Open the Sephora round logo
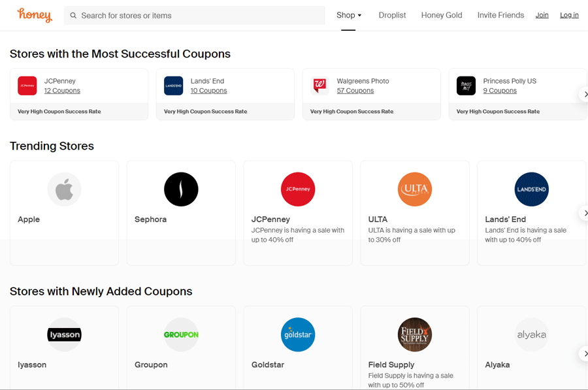Viewport: 588px width, 390px height. (x=181, y=189)
